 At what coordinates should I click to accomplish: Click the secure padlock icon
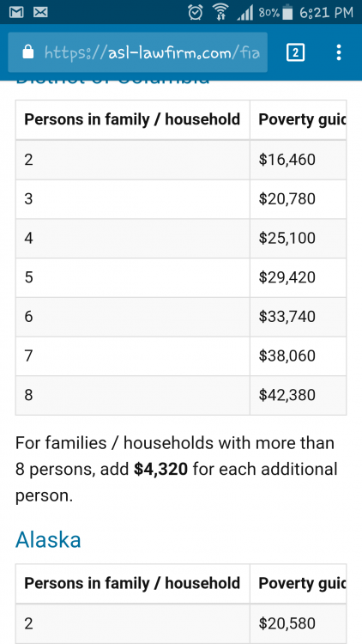pyautogui.click(x=28, y=52)
